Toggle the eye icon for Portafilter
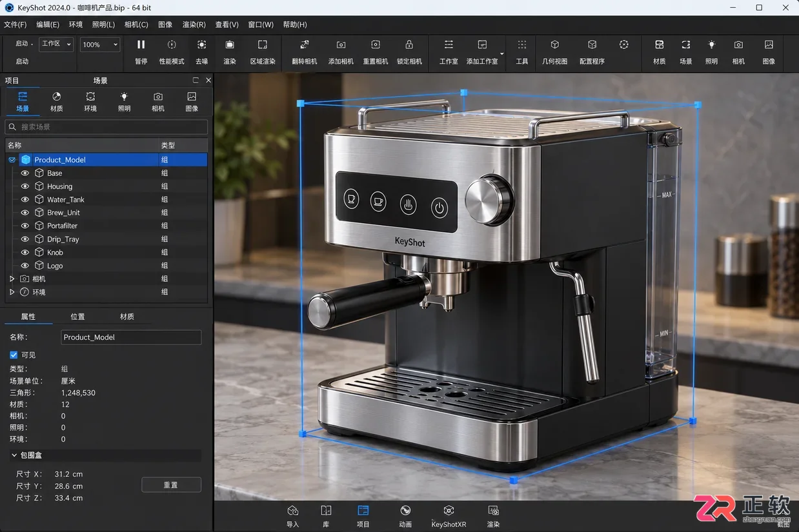Screen dimensions: 799x532 pos(25,226)
